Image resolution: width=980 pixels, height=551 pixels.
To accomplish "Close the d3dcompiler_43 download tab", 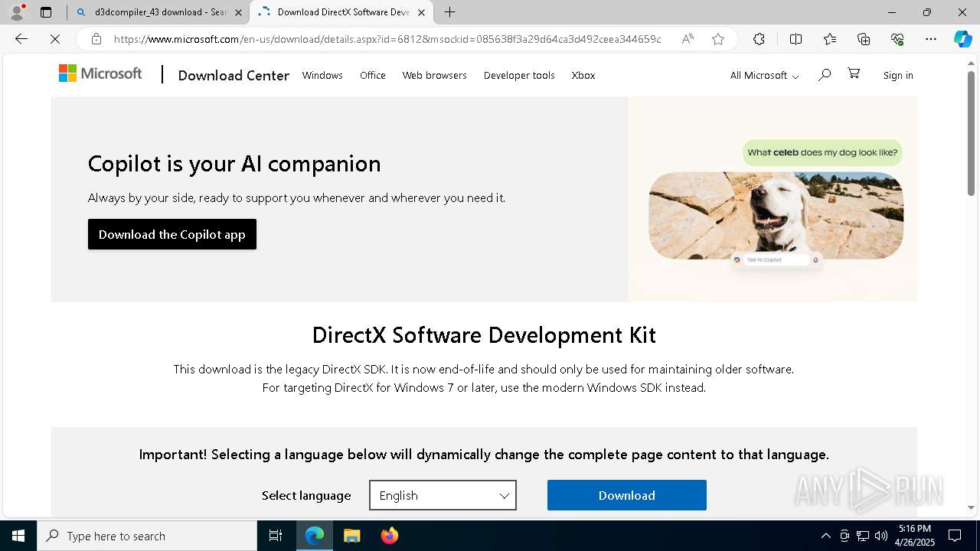I will click(x=238, y=12).
